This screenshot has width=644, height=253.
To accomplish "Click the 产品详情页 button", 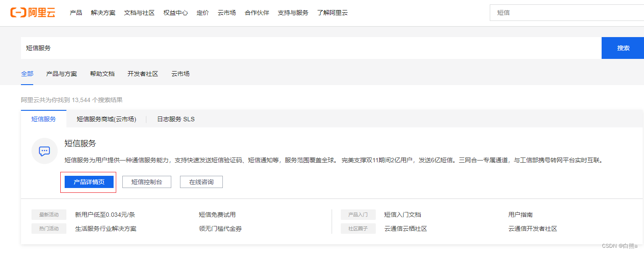I will point(89,182).
